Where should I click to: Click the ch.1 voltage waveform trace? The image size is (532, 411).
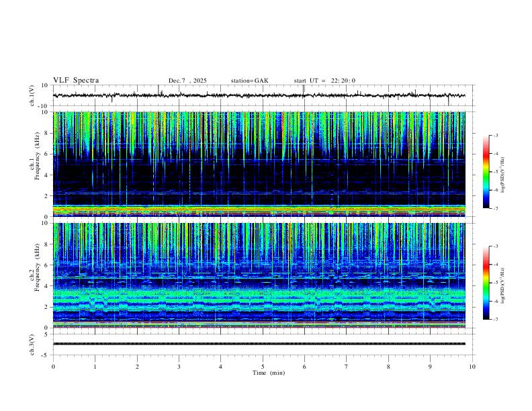259,95
